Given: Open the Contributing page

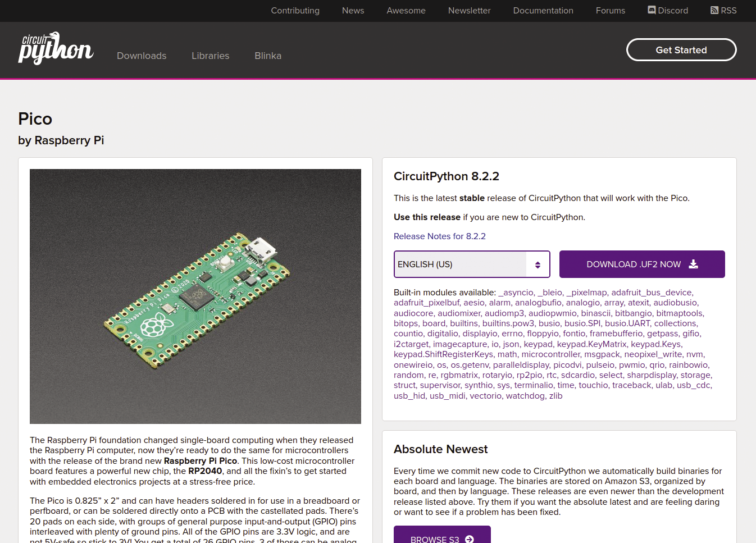Looking at the screenshot, I should 295,10.
